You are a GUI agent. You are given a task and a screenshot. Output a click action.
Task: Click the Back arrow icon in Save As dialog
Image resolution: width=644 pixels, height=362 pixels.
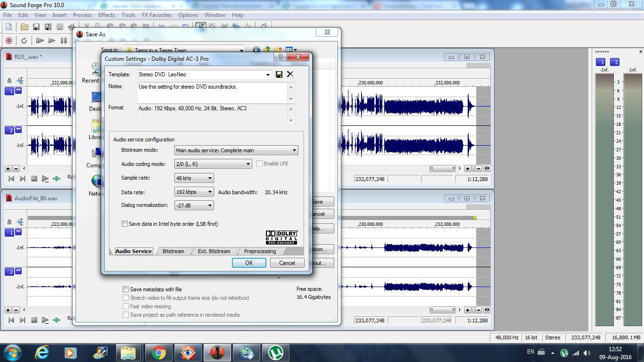point(256,50)
